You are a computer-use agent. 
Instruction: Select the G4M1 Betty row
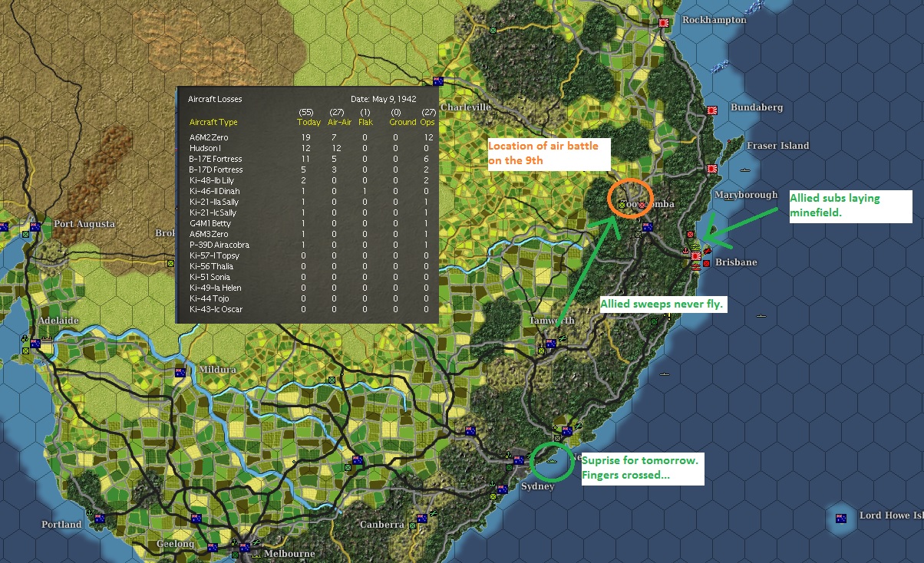pyautogui.click(x=310, y=223)
